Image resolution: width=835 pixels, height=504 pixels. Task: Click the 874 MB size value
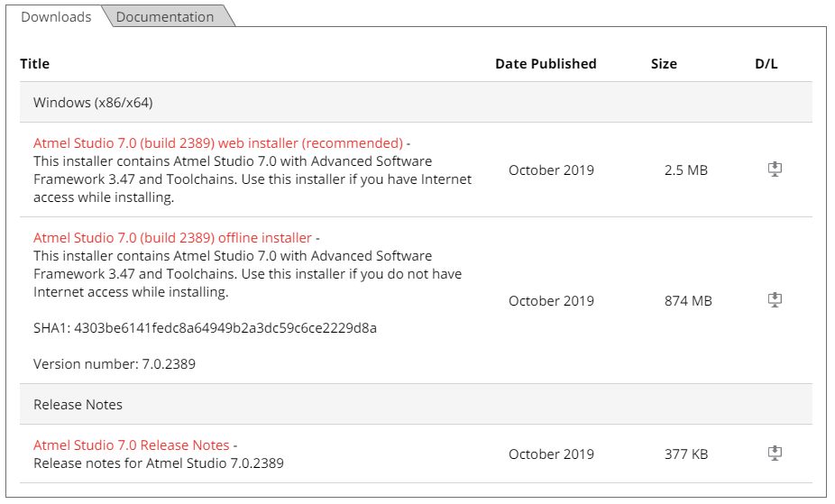(x=688, y=301)
